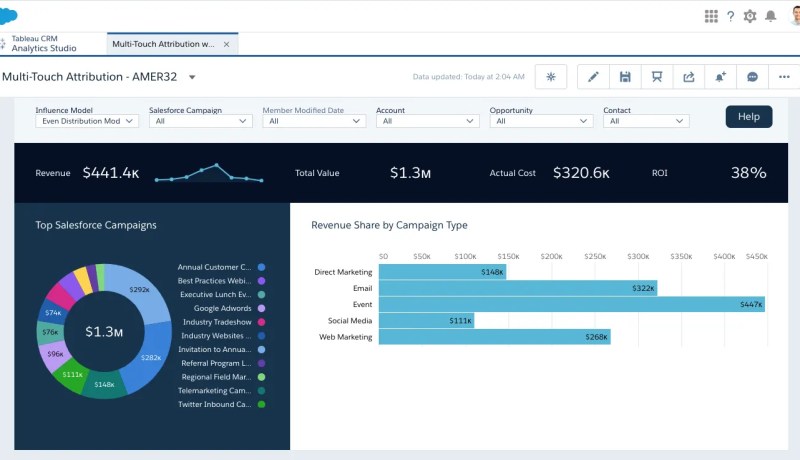Open the comments speech bubble icon
The image size is (800, 460).
tap(752, 77)
